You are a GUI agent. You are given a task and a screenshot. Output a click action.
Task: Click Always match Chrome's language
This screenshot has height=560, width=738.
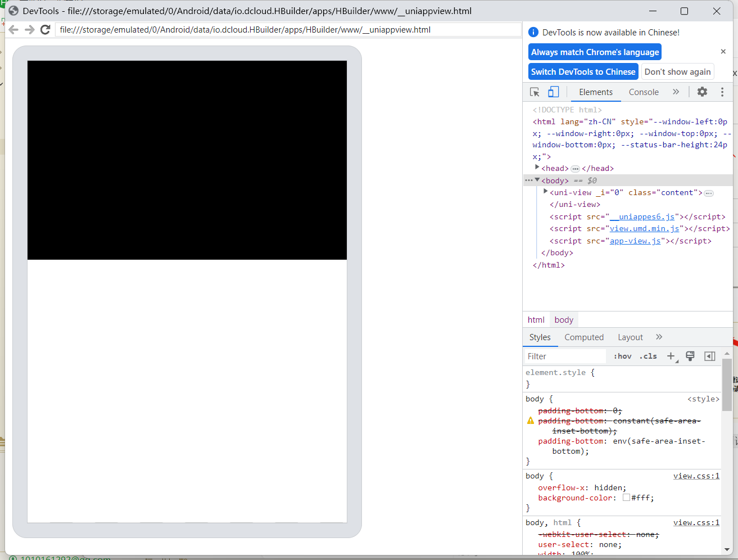click(x=595, y=52)
